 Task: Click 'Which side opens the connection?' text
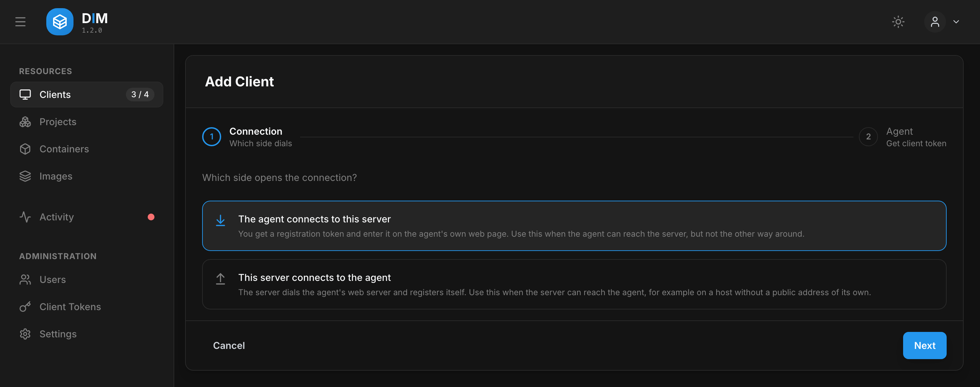(279, 178)
